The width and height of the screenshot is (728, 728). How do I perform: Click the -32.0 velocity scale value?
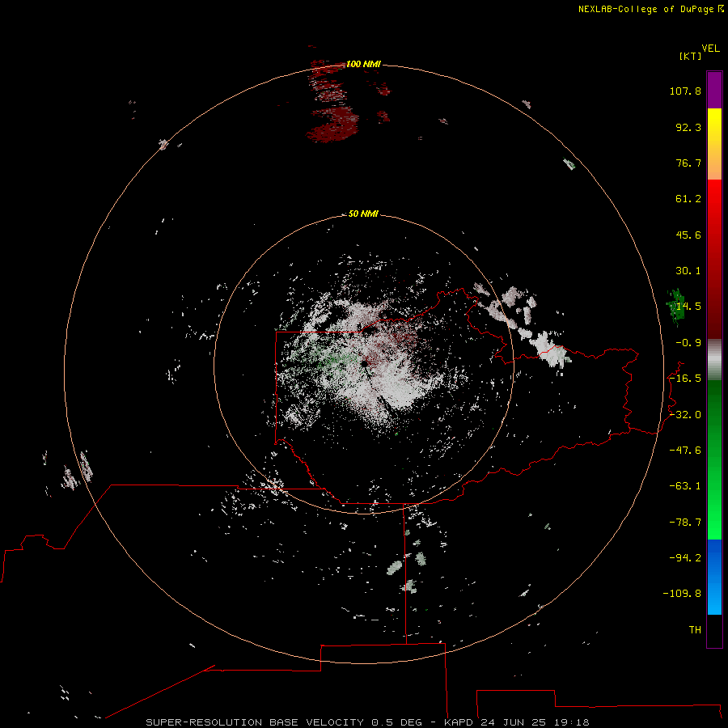coord(685,415)
